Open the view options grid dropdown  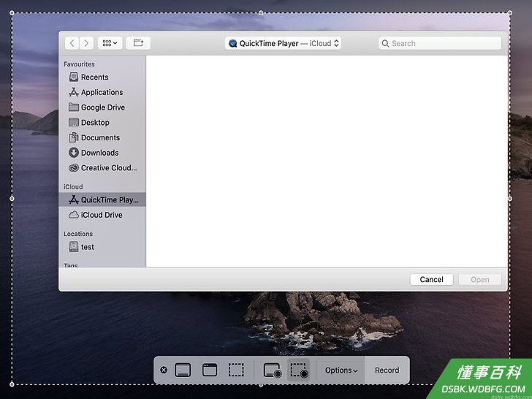(110, 43)
